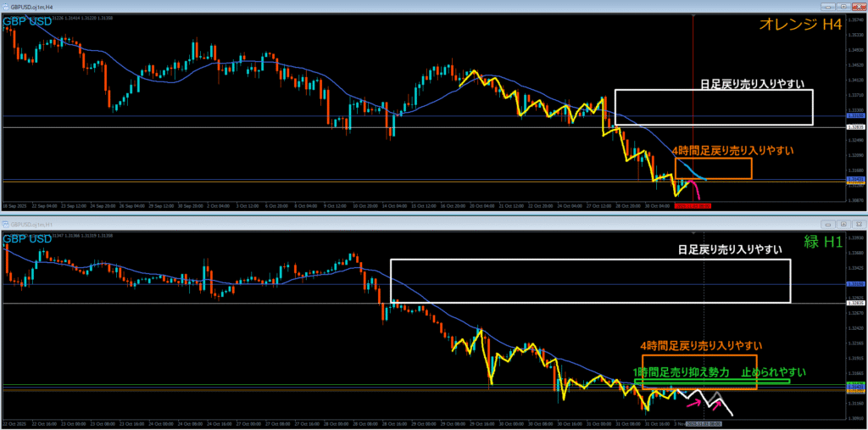Click the 1.34120 price scale value in H4
868x430 pixels.
(856, 81)
